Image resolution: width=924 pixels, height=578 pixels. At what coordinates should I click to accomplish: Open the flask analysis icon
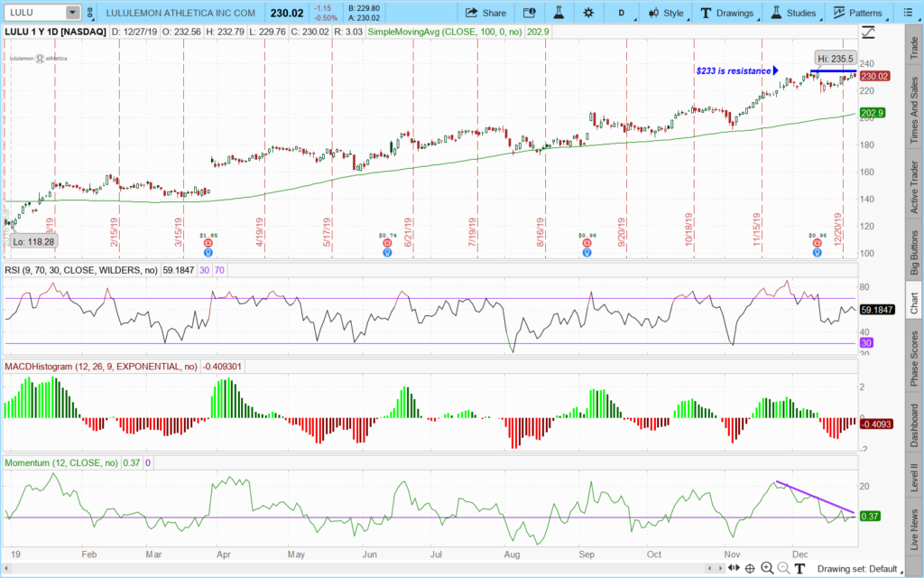559,13
